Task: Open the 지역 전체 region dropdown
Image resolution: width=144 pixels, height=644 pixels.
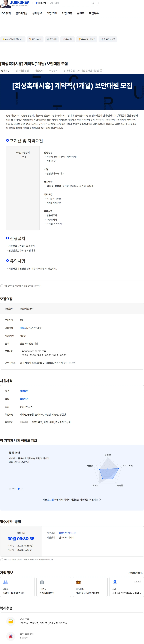Action: (42, 3)
